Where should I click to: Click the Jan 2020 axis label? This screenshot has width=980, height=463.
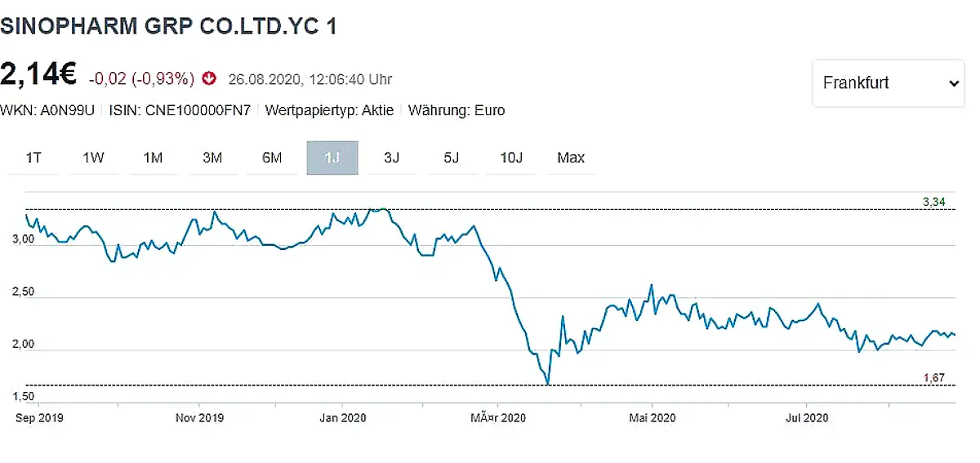point(343,418)
